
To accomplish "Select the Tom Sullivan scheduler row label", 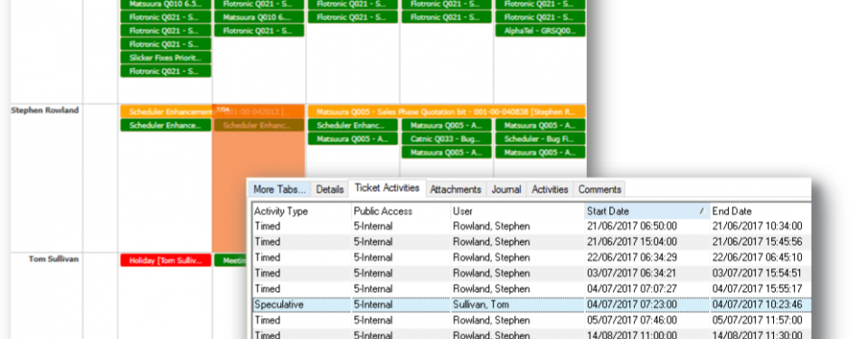I will click(x=53, y=259).
